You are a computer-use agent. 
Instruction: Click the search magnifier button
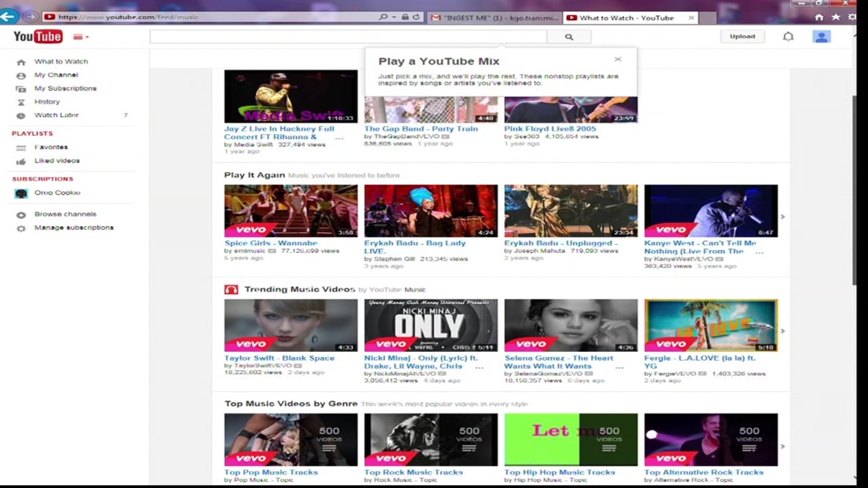point(569,37)
